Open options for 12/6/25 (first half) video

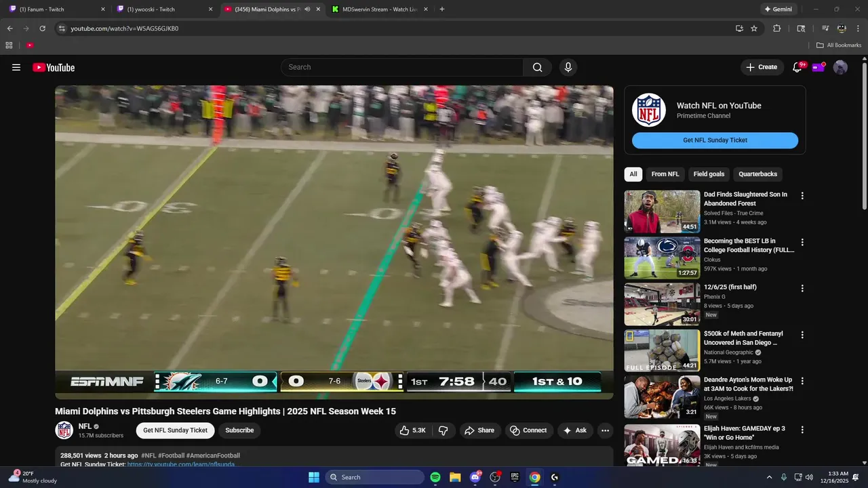[802, 288]
